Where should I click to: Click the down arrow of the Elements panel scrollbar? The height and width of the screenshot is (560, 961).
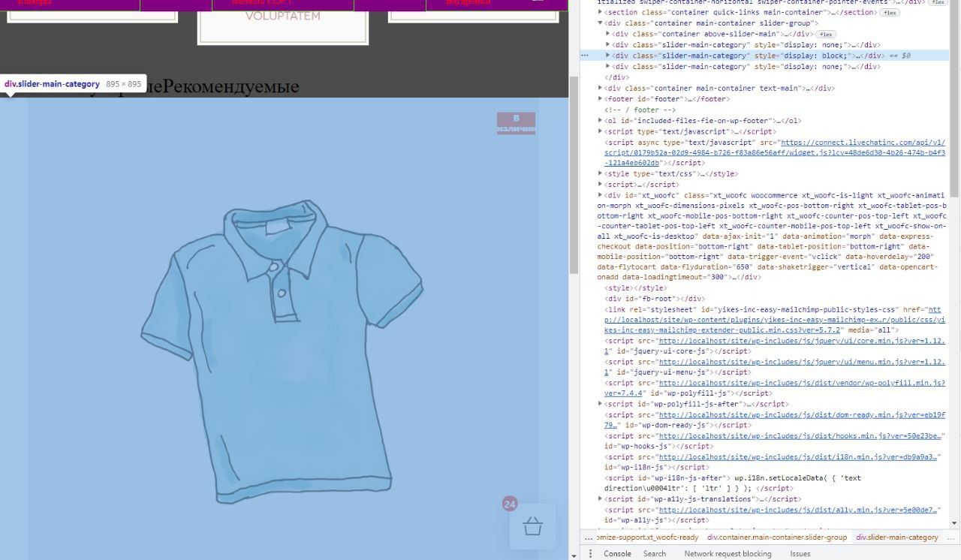[956, 523]
